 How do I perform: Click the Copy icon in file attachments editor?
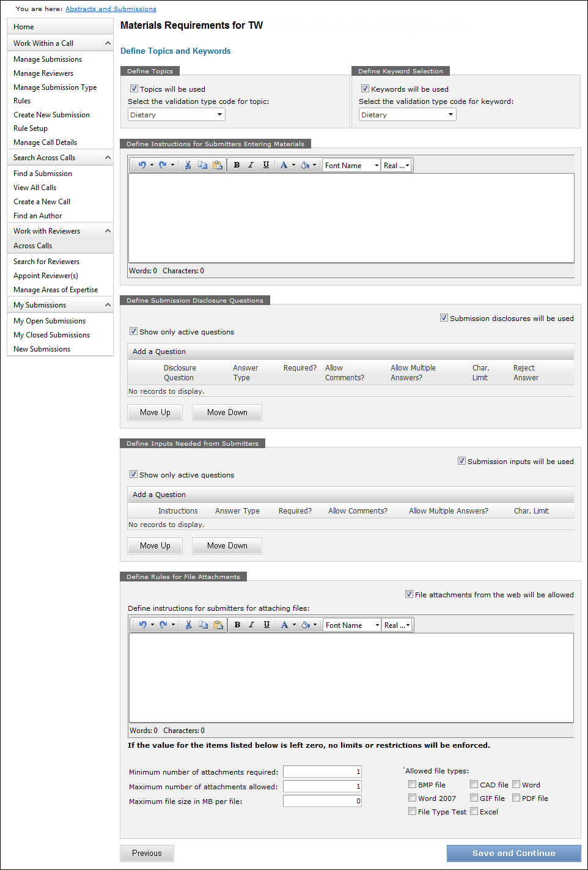(203, 625)
